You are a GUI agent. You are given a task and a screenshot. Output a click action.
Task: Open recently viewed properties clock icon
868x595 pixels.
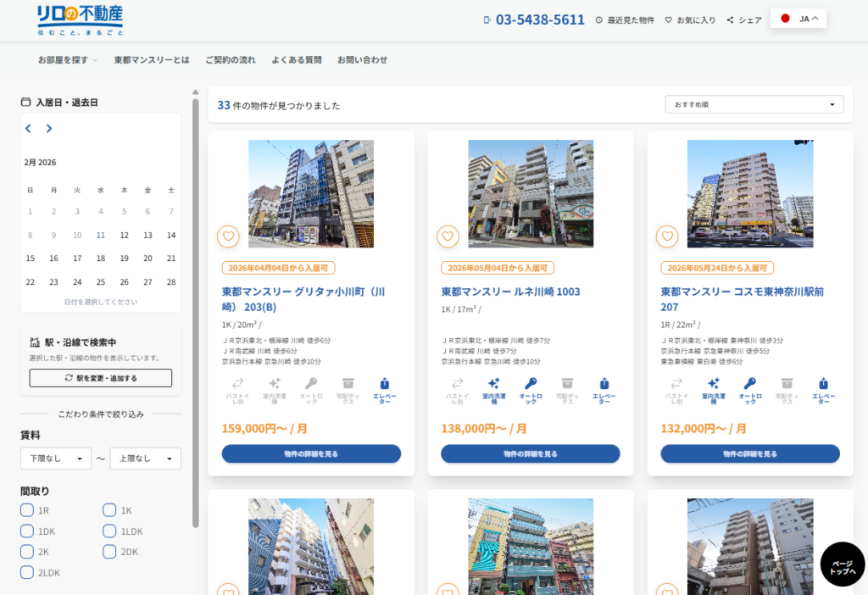coord(599,19)
